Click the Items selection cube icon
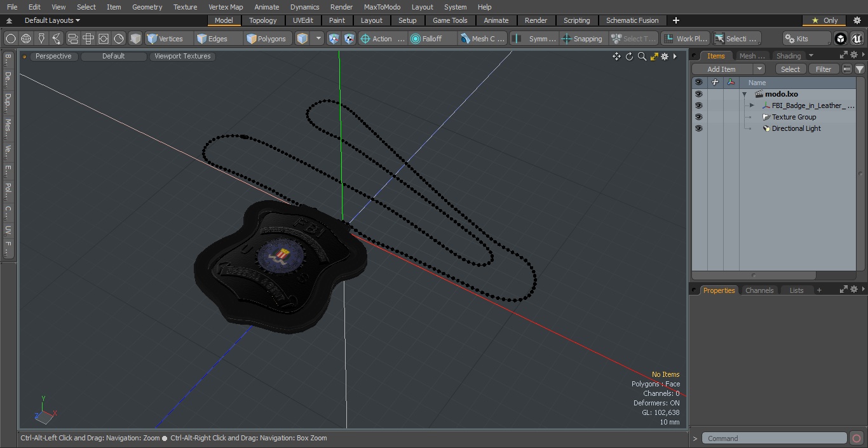 [x=302, y=39]
